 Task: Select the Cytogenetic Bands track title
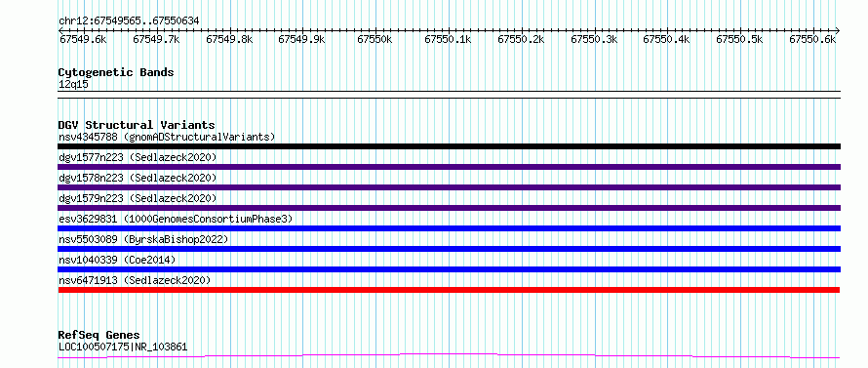pyautogui.click(x=116, y=72)
